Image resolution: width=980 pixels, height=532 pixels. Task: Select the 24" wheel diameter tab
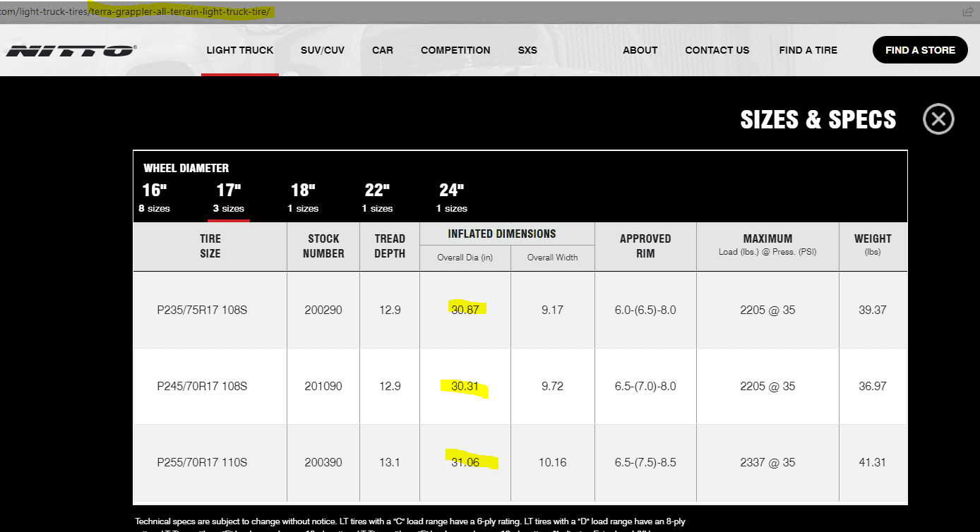(452, 198)
